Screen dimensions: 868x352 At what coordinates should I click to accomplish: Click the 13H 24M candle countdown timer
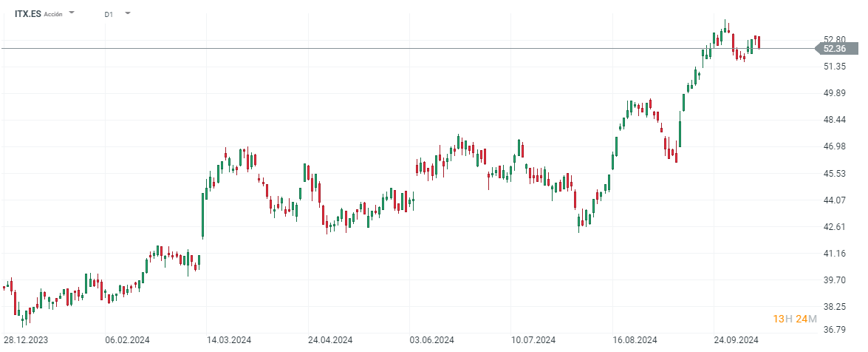pyautogui.click(x=795, y=319)
